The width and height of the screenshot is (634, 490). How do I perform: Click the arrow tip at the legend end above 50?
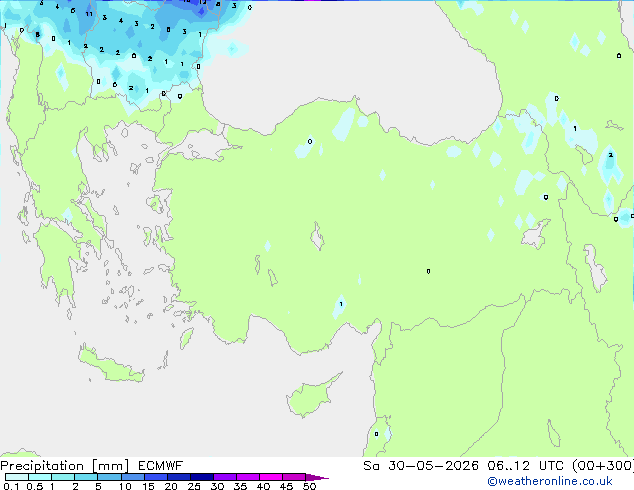pyautogui.click(x=318, y=477)
